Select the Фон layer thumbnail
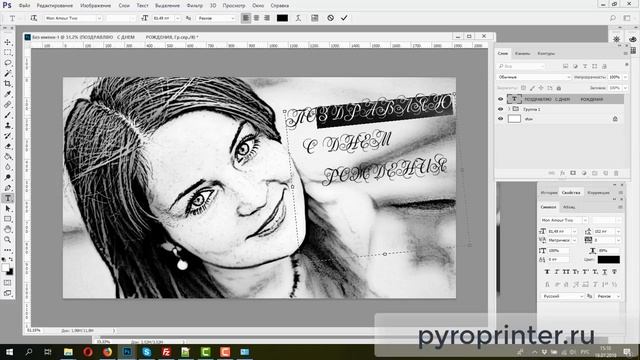 pyautogui.click(x=514, y=119)
